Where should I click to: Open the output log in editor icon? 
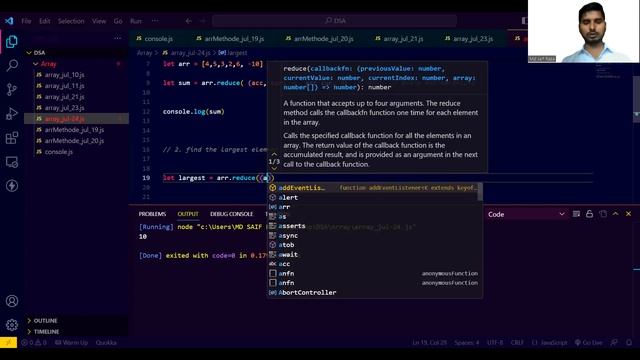click(603, 214)
